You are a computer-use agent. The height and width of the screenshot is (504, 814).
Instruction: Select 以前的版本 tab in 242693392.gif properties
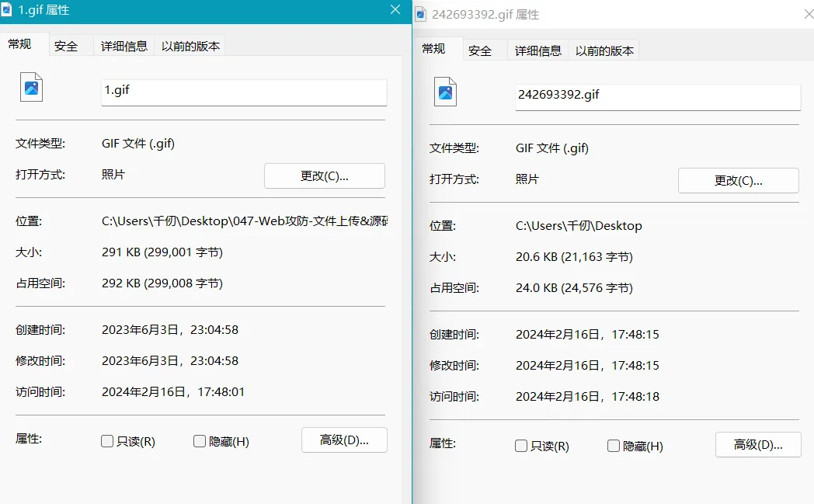(604, 50)
